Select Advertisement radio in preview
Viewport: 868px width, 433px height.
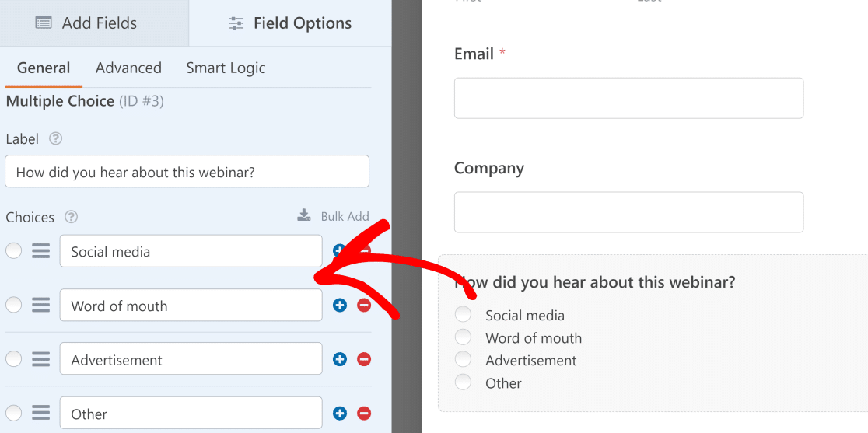point(463,359)
